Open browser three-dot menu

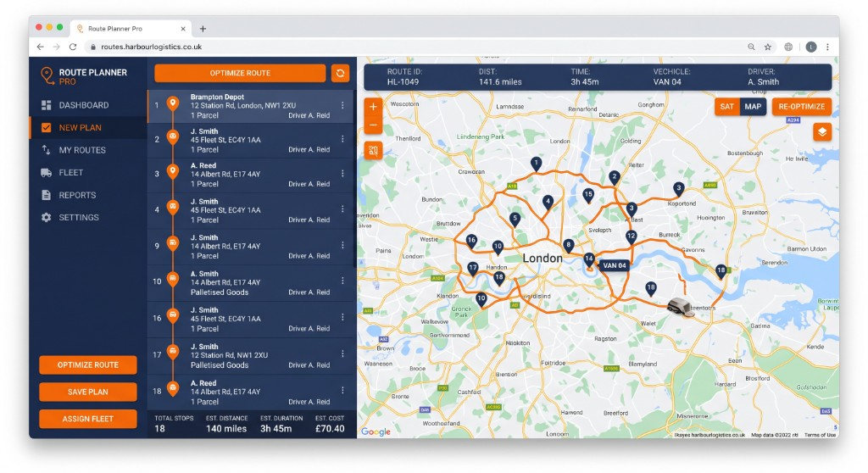coord(827,47)
